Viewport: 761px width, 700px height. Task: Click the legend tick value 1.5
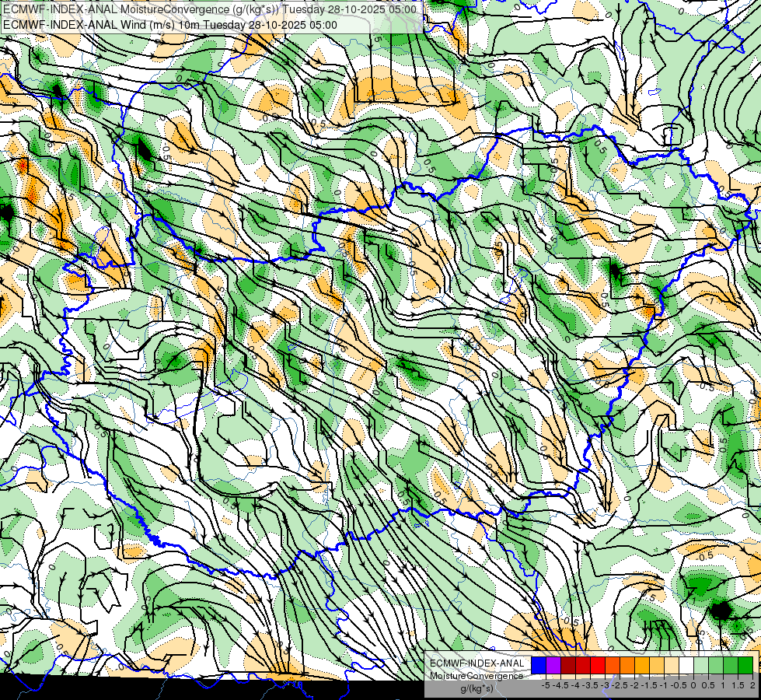tap(737, 685)
